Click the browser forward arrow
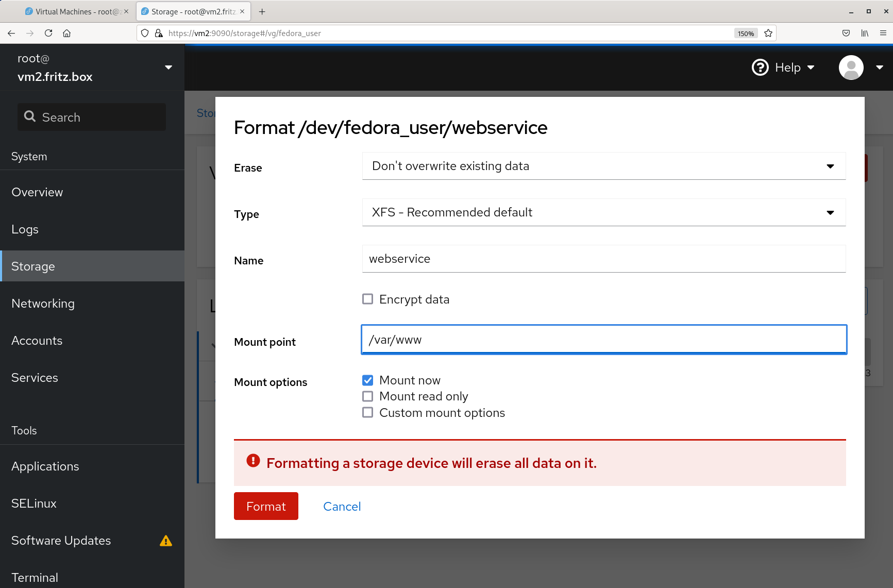 (x=30, y=33)
